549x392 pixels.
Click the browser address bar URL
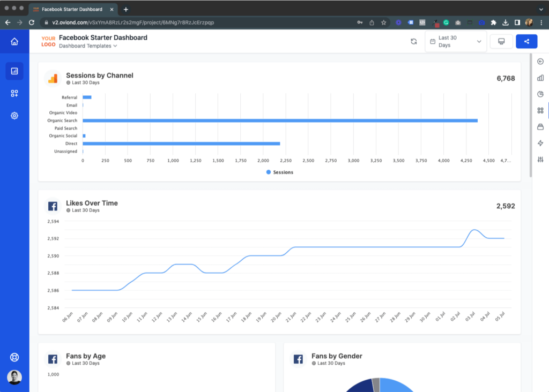[x=133, y=22]
